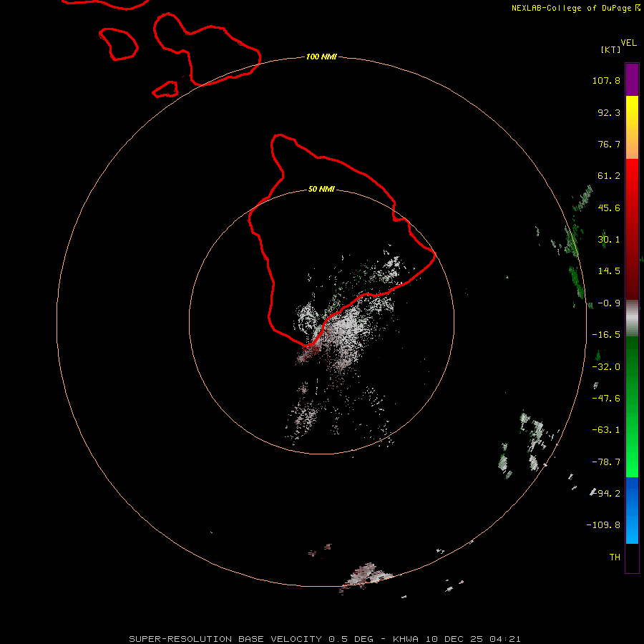Image resolution: width=644 pixels, height=644 pixels.
Task: Click the -0.9 velocity scale value
Action: tap(609, 303)
